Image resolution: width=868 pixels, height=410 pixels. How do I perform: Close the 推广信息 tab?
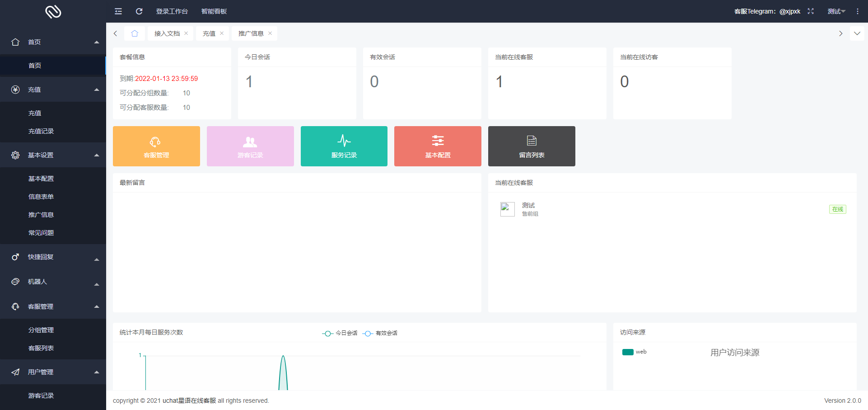[270, 33]
